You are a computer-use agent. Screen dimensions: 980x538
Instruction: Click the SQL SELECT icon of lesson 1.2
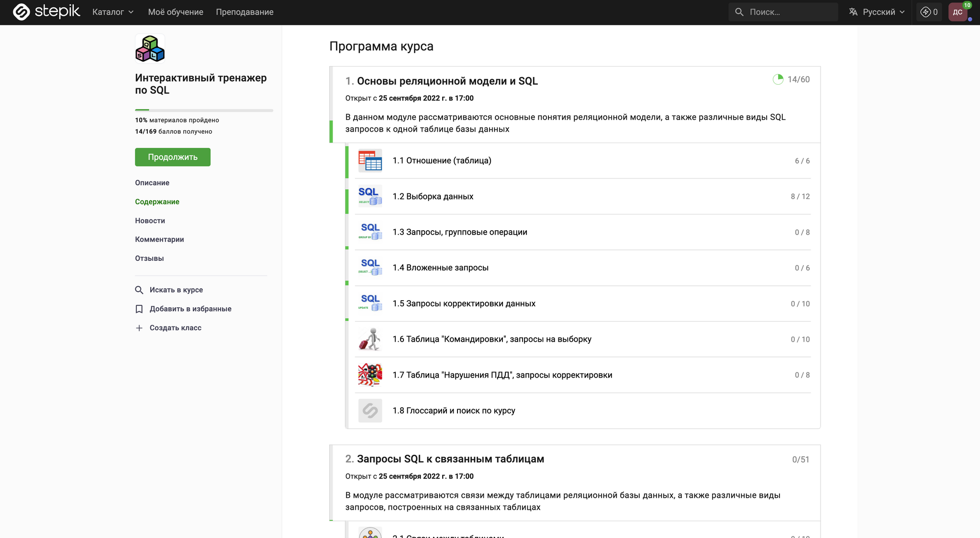[x=370, y=196]
